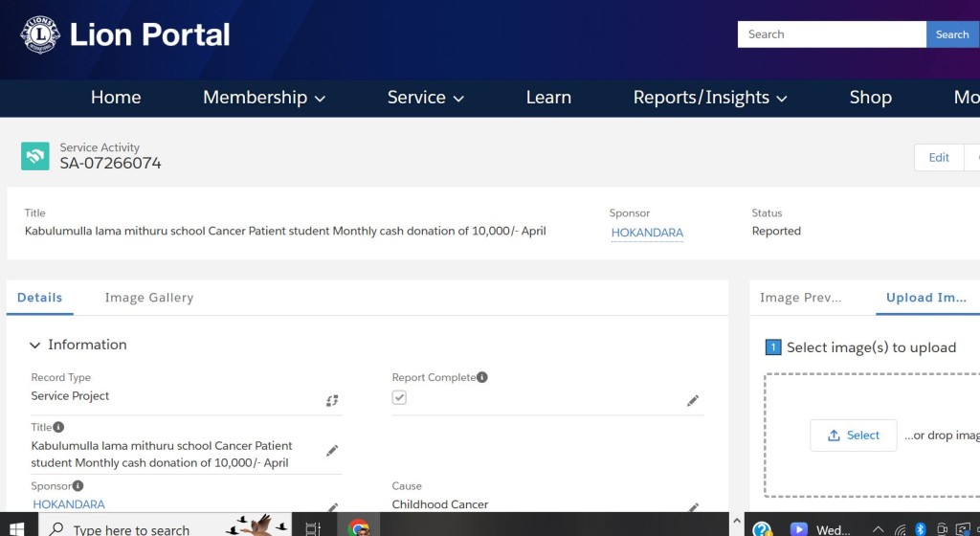Open Windows Start menu
The height and width of the screenshot is (536, 980).
pos(17,528)
